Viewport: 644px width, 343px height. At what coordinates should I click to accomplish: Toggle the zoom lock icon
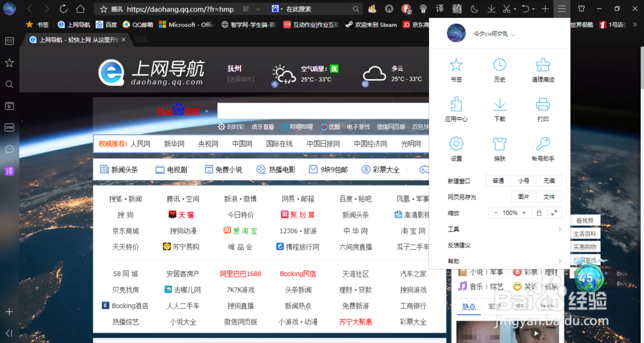539,213
